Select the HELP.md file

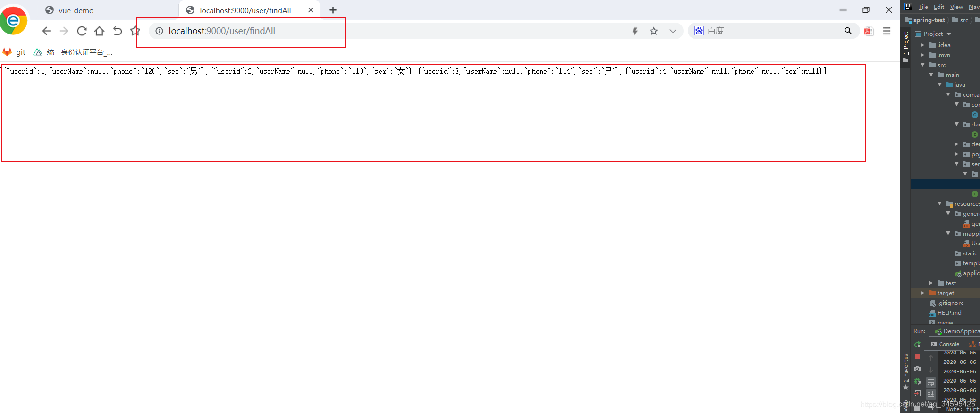[x=945, y=313]
